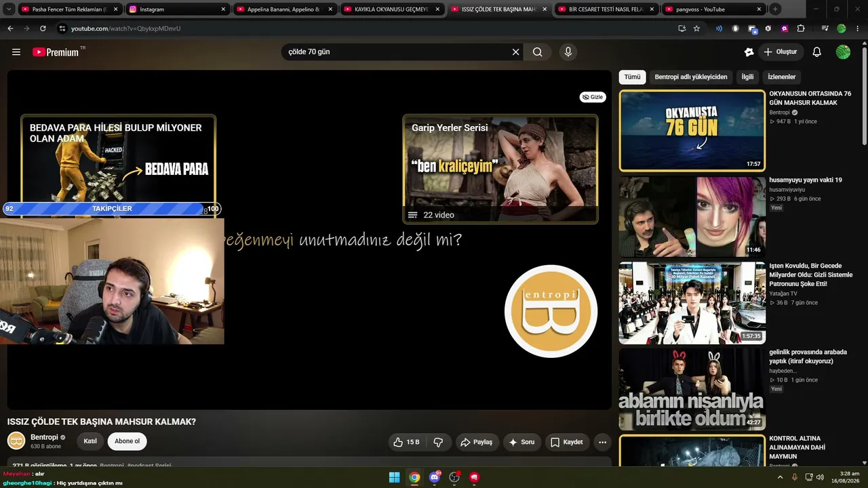Click the magnifier search button
Image resolution: width=868 pixels, height=488 pixels.
pyautogui.click(x=537, y=52)
